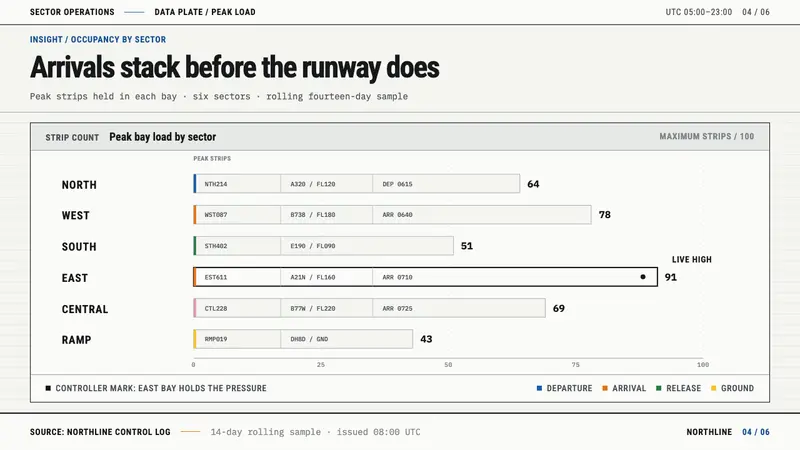Click the blue Departure legend swatch
The width and height of the screenshot is (800, 450).
pyautogui.click(x=539, y=388)
